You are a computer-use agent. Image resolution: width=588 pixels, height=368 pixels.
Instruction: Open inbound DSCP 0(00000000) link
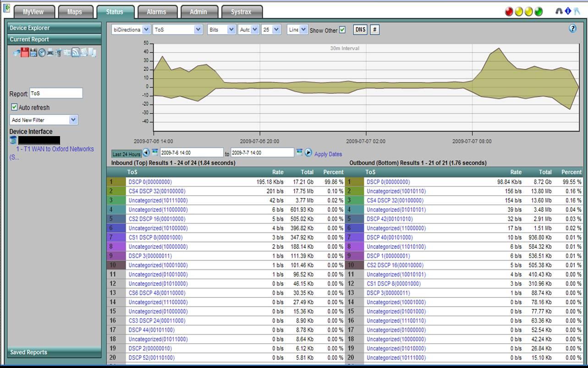pos(150,182)
